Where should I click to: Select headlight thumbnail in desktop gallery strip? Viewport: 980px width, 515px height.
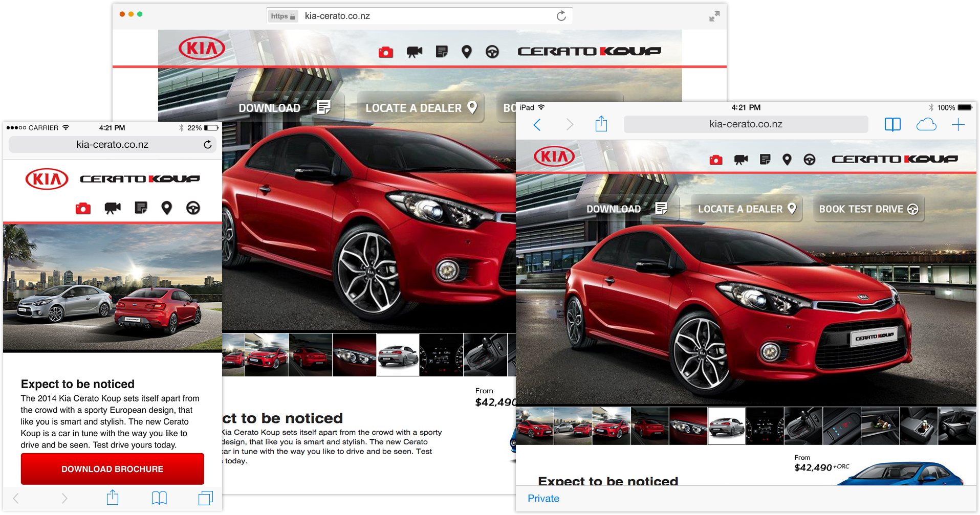click(x=355, y=355)
